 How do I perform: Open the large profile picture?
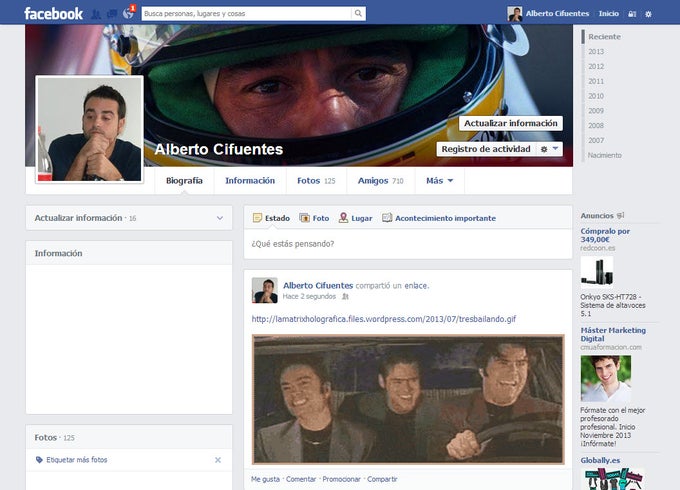click(x=90, y=129)
